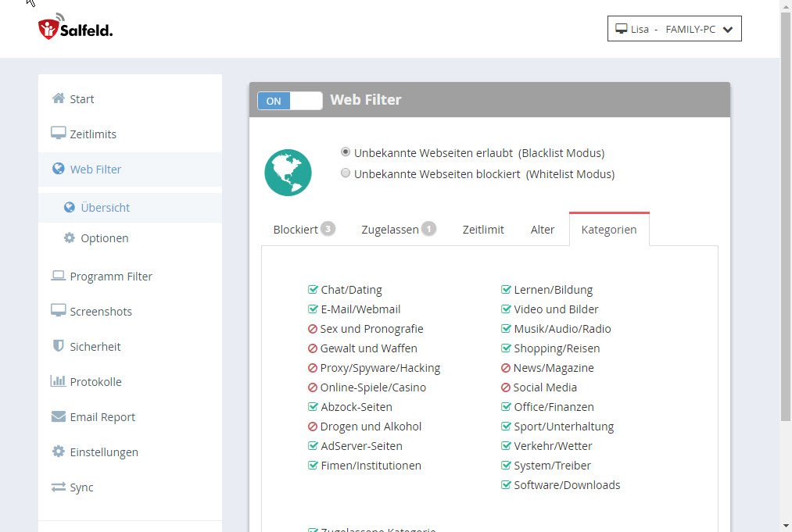Open Optionen under Web Filter
The image size is (792, 532).
coord(104,237)
